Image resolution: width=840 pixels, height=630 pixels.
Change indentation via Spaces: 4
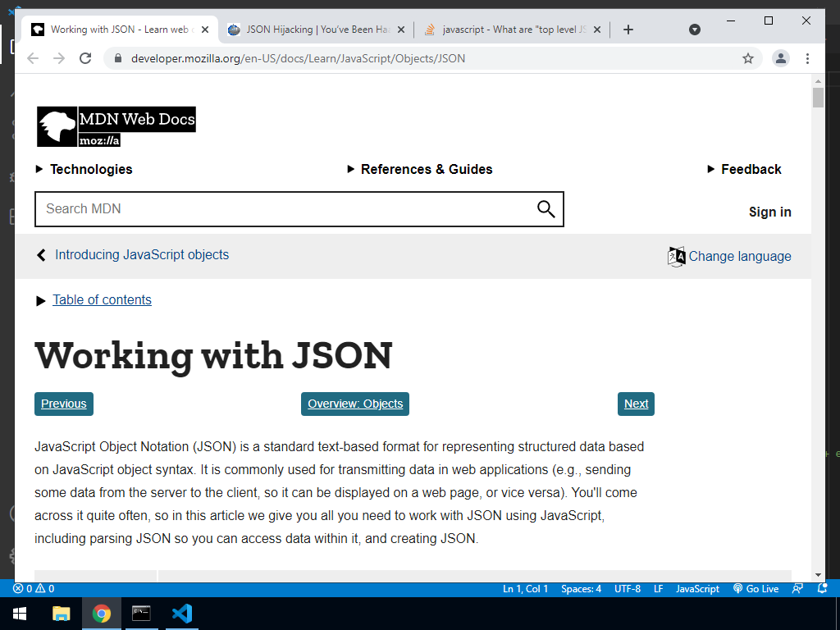coord(581,589)
